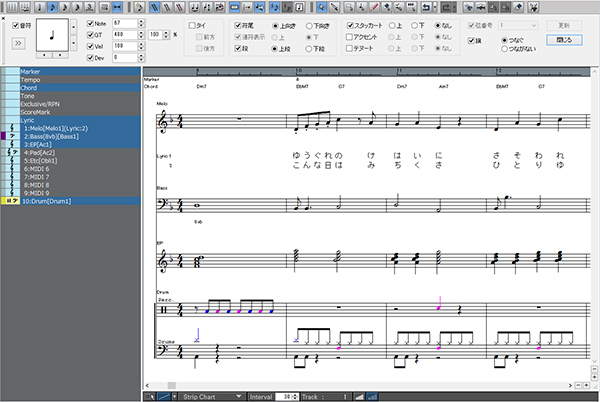Toggle the triplet (3) note icon
The image size is (600, 402).
(x=90, y=7)
